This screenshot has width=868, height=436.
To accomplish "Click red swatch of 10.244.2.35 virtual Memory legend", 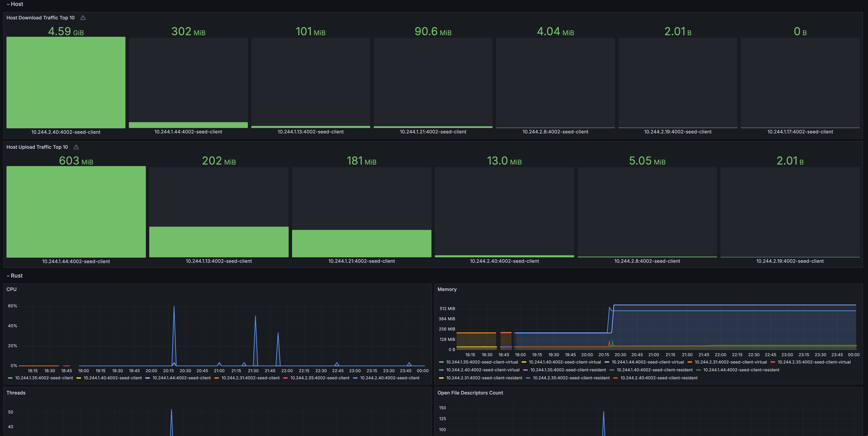I will point(773,362).
